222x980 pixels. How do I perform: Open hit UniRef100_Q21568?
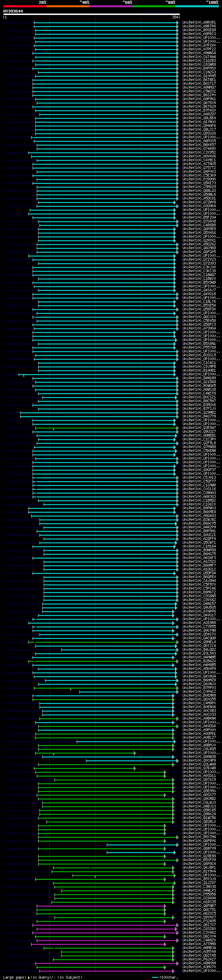point(199,382)
